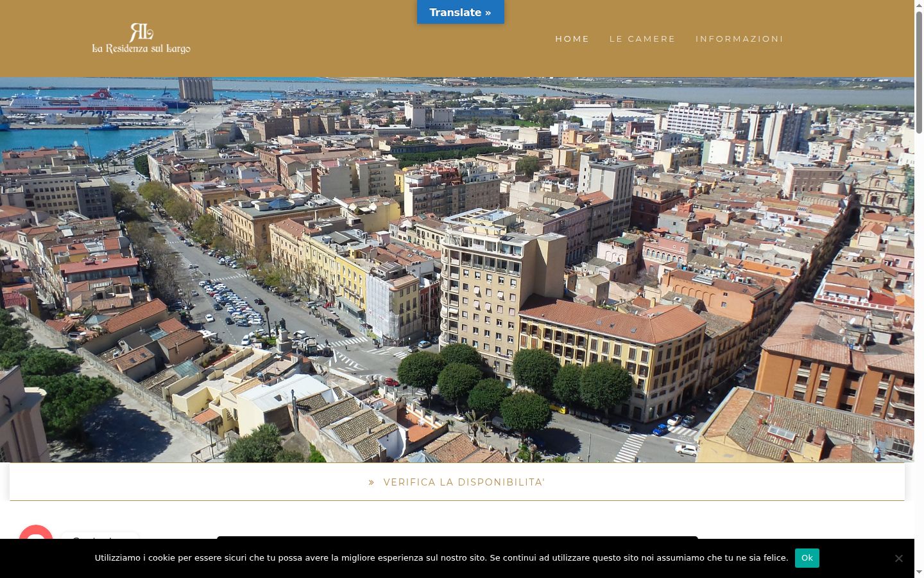This screenshot has width=924, height=578.
Task: Click the scrollbar up arrow
Action: coord(919,4)
